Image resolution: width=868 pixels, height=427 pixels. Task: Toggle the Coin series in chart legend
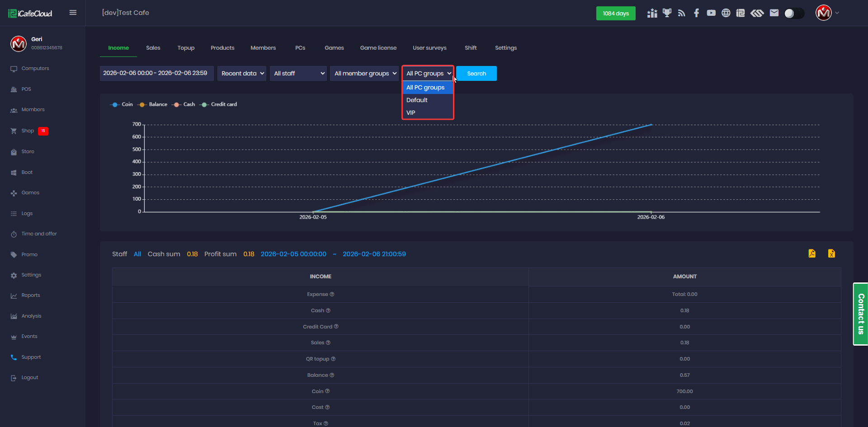click(122, 104)
